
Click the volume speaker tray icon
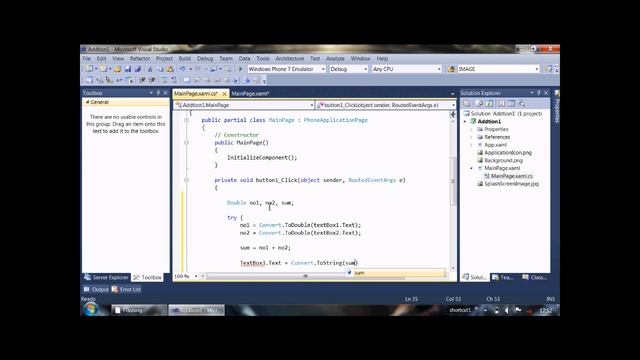click(507, 310)
